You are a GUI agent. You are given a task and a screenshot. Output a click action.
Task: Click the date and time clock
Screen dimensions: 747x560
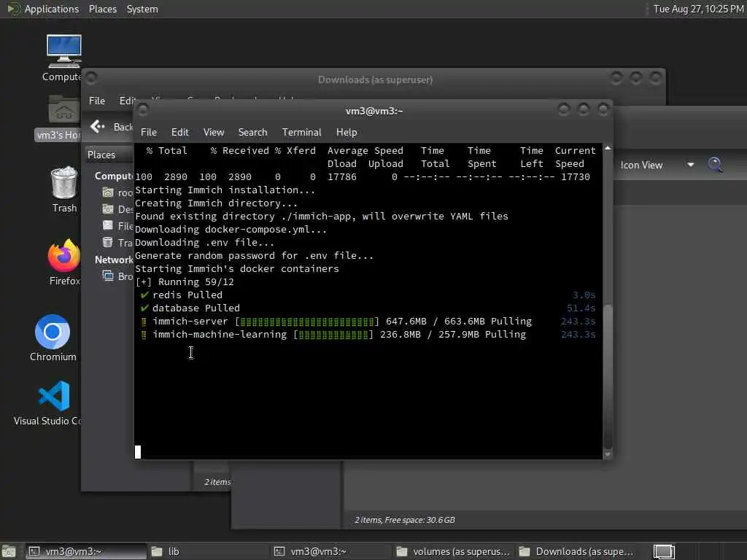point(698,9)
